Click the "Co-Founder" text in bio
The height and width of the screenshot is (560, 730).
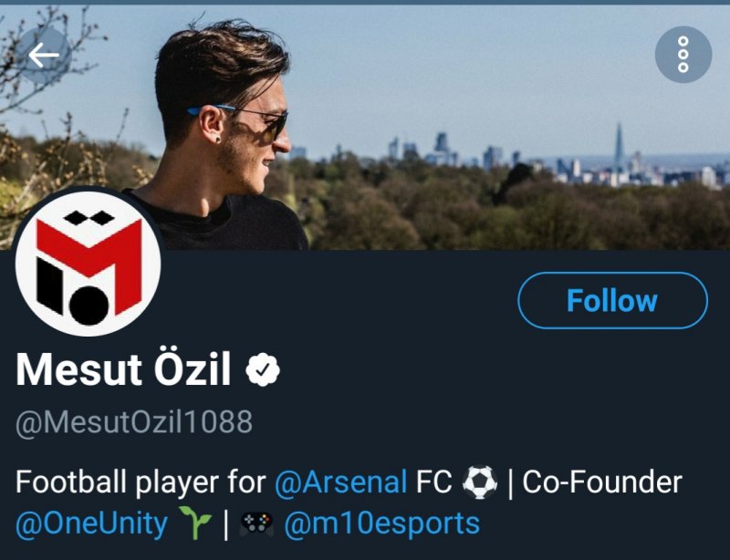click(602, 481)
